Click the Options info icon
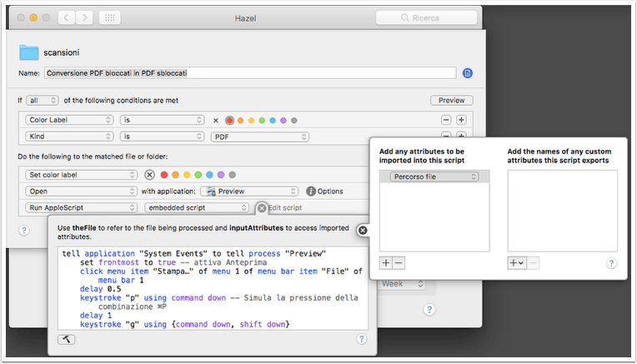Image resolution: width=637 pixels, height=364 pixels. coord(311,191)
